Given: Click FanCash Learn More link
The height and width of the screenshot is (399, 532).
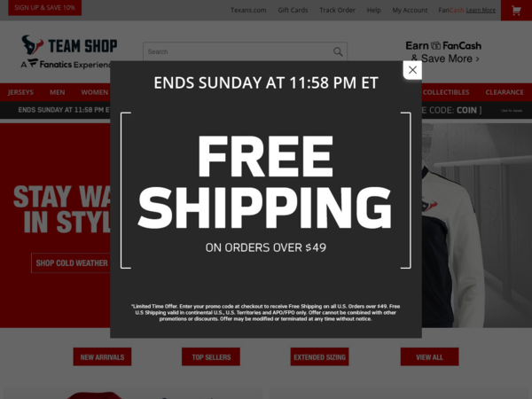Looking at the screenshot, I should [x=481, y=10].
